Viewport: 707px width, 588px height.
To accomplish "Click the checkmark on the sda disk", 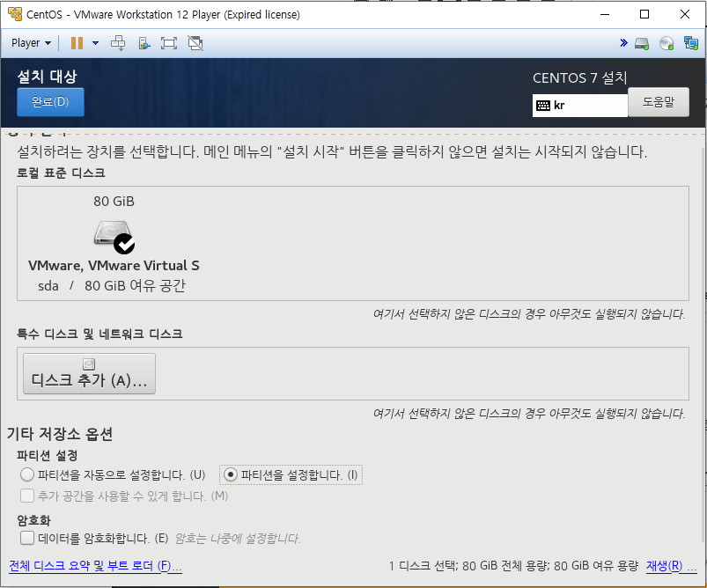I will click(x=124, y=244).
